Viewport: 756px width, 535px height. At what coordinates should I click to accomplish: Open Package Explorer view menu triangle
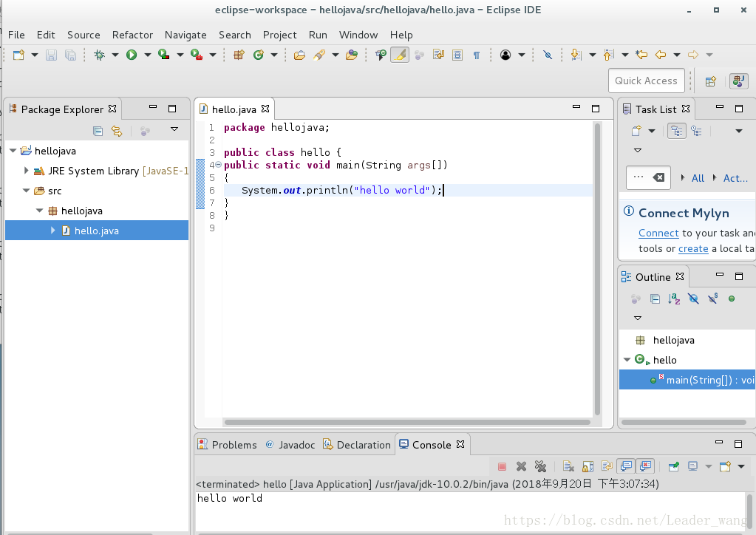[x=174, y=129]
